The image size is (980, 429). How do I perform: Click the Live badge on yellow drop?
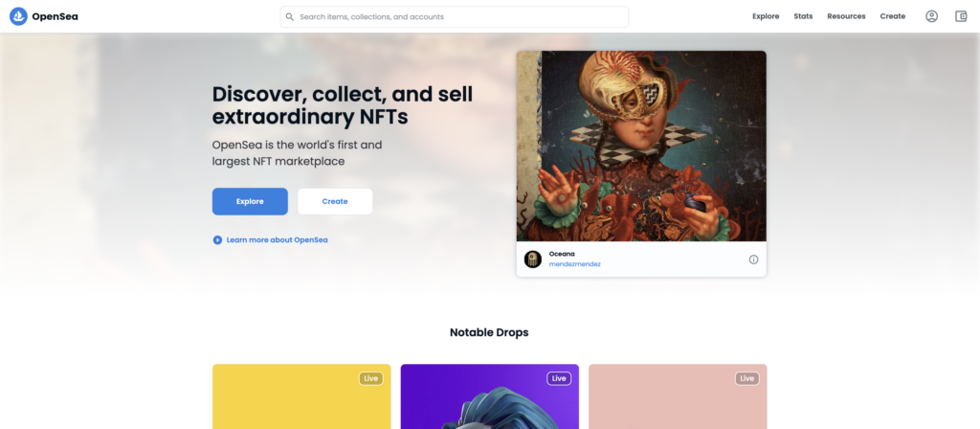pyautogui.click(x=371, y=378)
